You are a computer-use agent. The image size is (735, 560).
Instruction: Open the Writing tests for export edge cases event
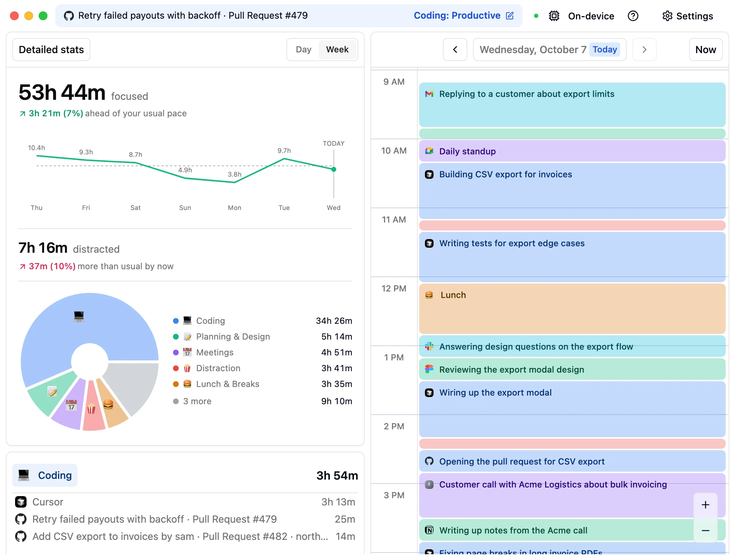(x=572, y=257)
